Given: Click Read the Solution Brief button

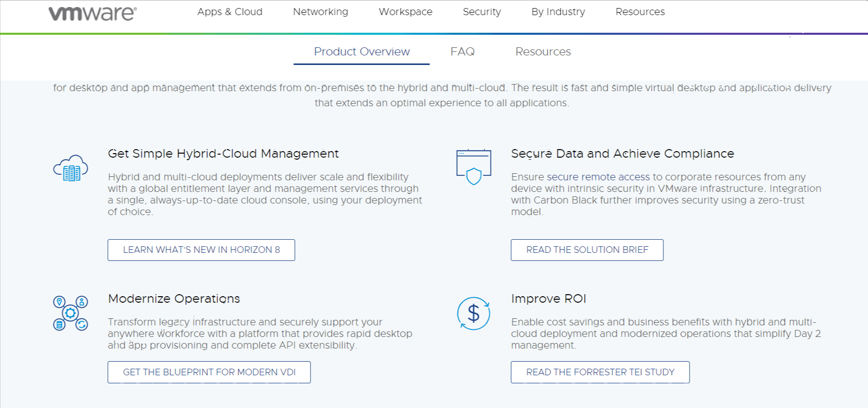Looking at the screenshot, I should pos(587,250).
